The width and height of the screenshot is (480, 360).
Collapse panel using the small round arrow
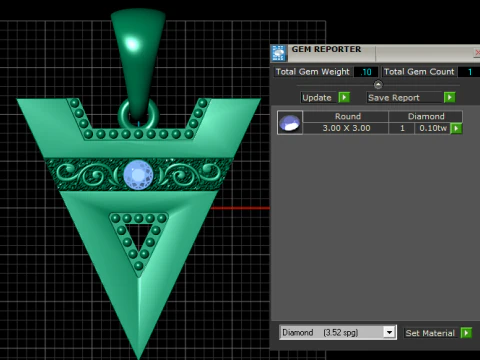(378, 85)
